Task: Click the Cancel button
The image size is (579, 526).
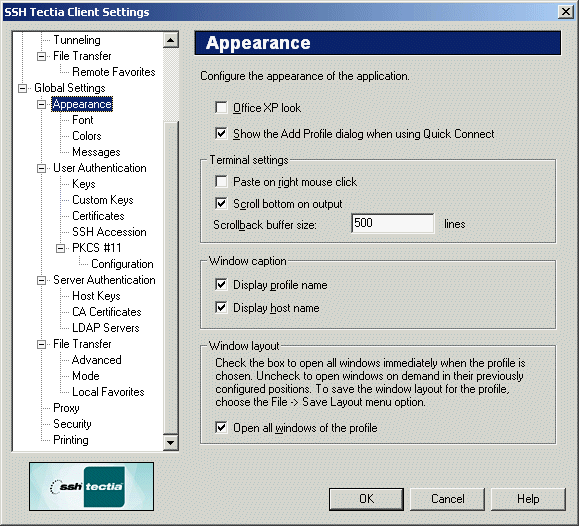Action: [x=448, y=499]
